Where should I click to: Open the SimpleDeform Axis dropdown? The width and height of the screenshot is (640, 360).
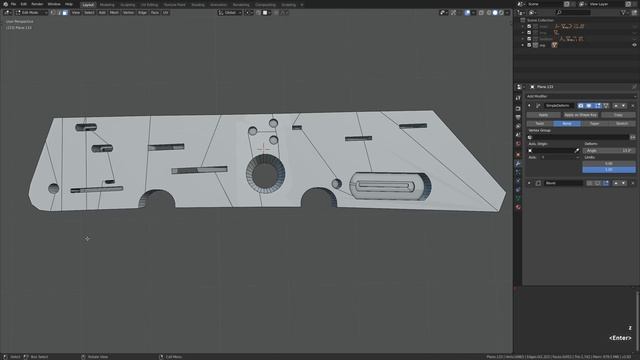(x=560, y=157)
